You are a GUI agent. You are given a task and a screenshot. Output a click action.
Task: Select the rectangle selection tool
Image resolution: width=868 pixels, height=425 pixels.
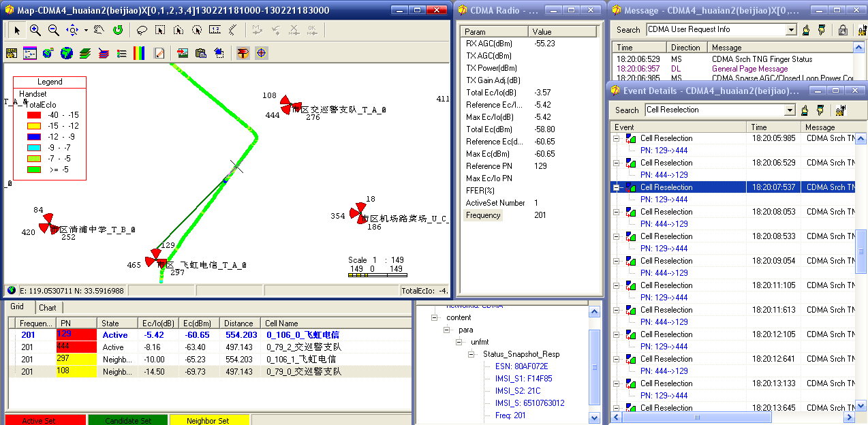coord(160,30)
